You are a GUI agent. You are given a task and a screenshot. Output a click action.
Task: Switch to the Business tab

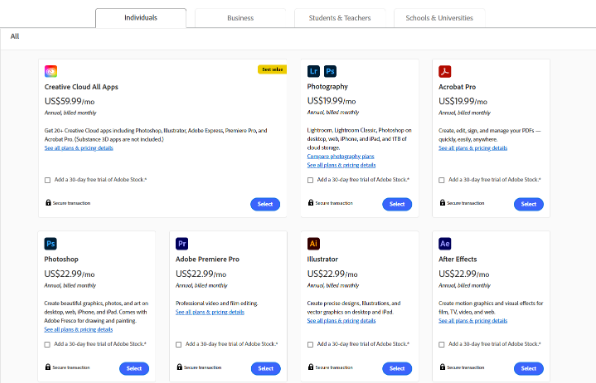pos(240,18)
